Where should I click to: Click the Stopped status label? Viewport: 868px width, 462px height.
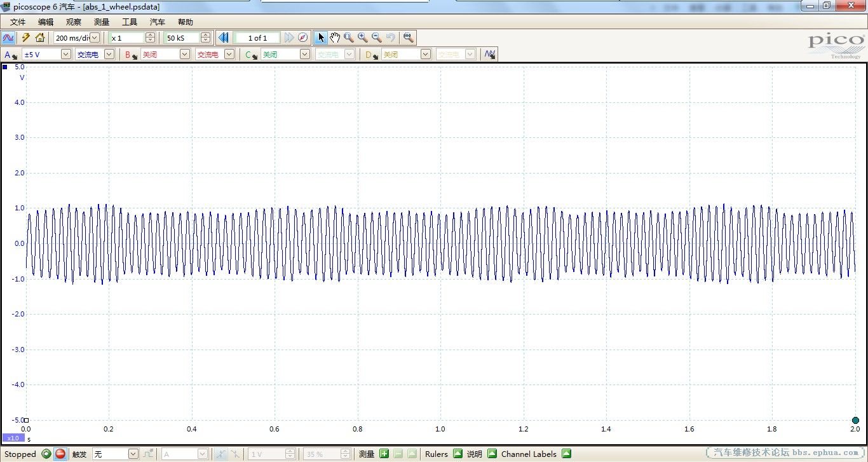pos(20,454)
